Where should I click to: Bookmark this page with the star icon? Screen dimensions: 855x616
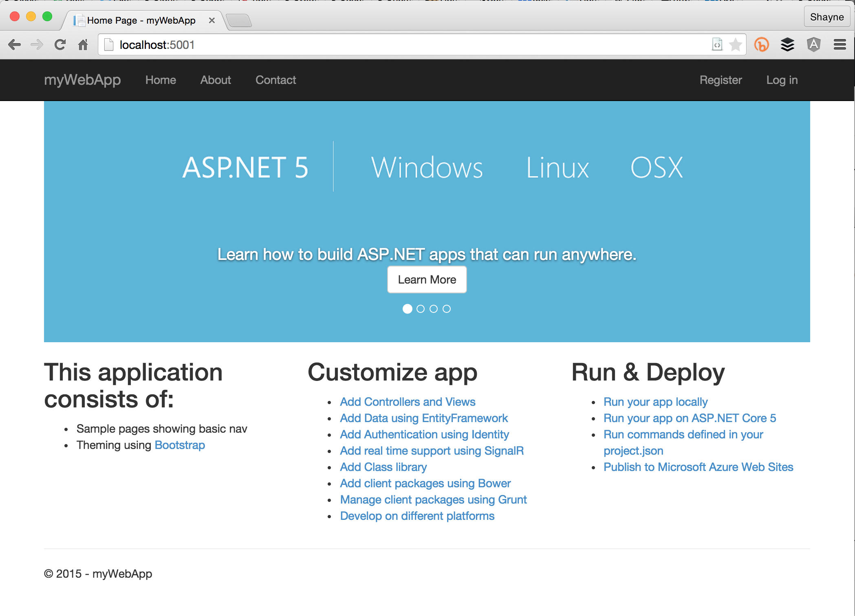[x=735, y=44]
